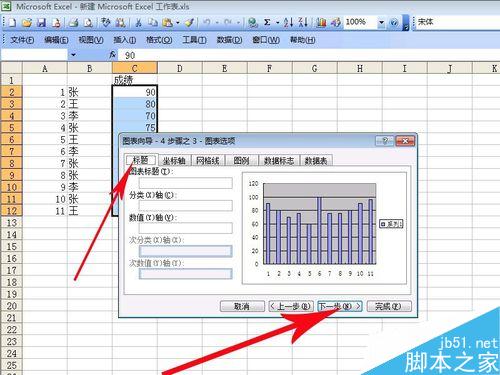Screen dimensions: 500x375
Task: Open the Undo history dropdown arrow
Action: pos(217,23)
